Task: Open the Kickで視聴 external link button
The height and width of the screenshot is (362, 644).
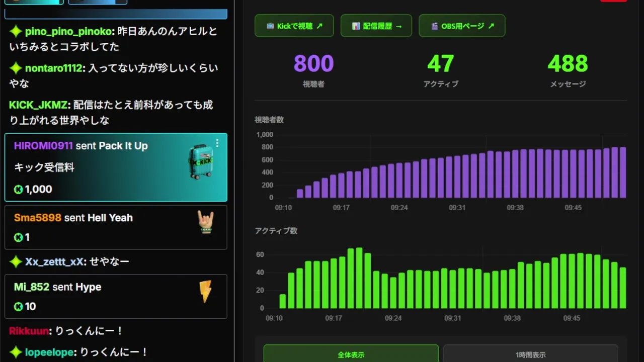Action: pos(294,26)
